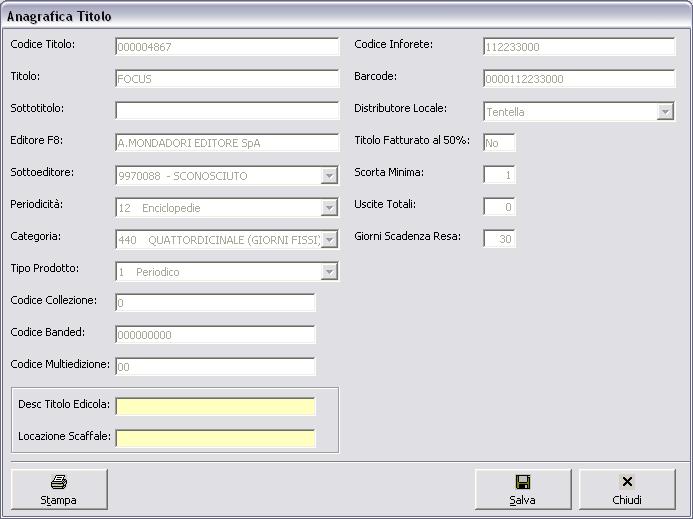Click the Distributore Locale value Tentella
Viewport: 693px width, 519px height.
(506, 112)
